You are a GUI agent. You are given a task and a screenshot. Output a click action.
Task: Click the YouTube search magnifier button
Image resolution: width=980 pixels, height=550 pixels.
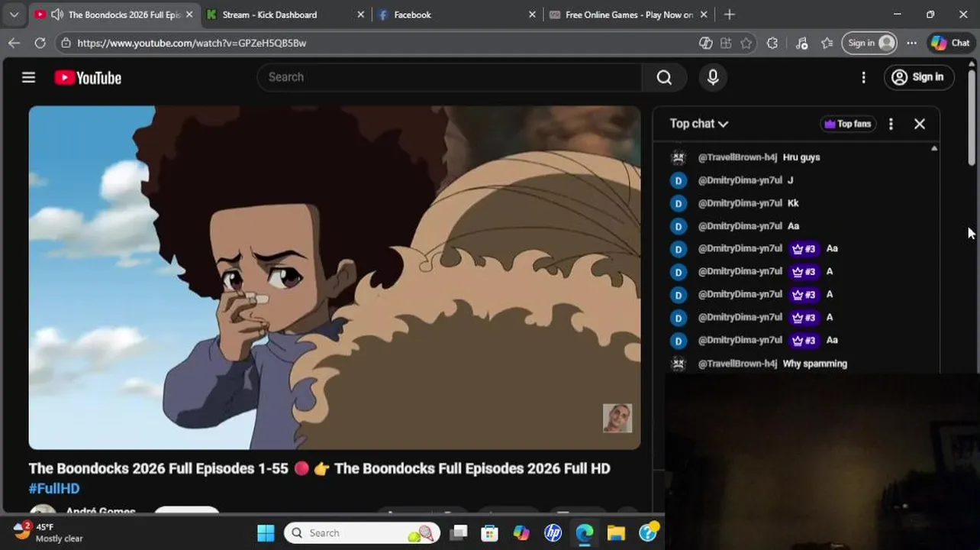664,77
